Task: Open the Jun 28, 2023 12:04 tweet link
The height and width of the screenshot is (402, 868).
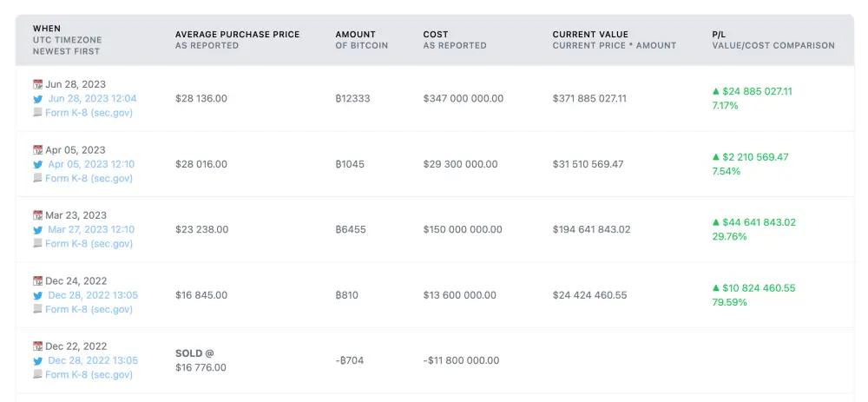Action: 92,99
